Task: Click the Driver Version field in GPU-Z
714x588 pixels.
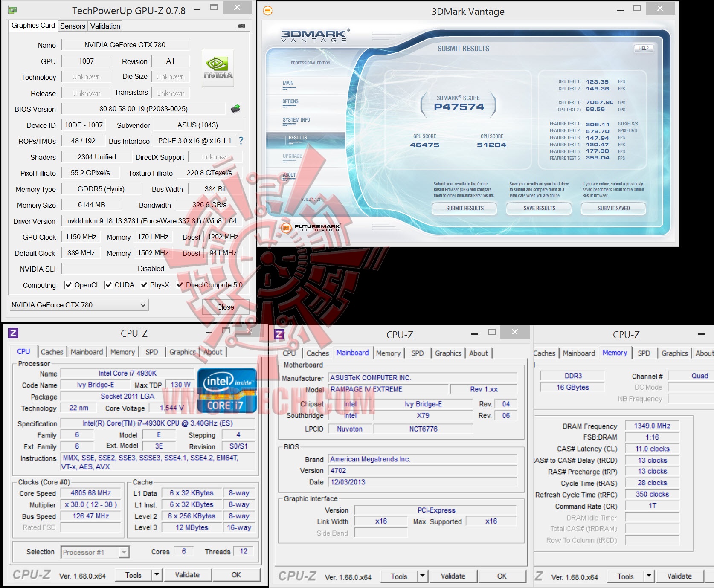Action: coord(152,221)
